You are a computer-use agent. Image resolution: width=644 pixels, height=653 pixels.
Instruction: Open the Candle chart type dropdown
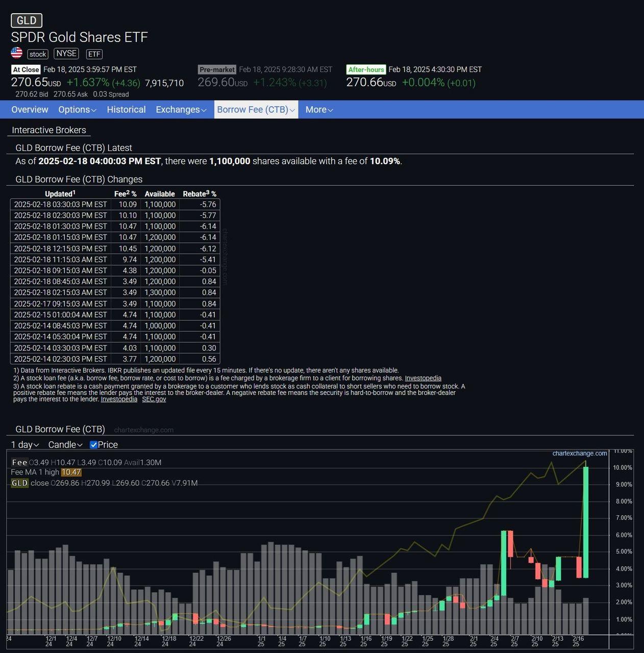65,445
